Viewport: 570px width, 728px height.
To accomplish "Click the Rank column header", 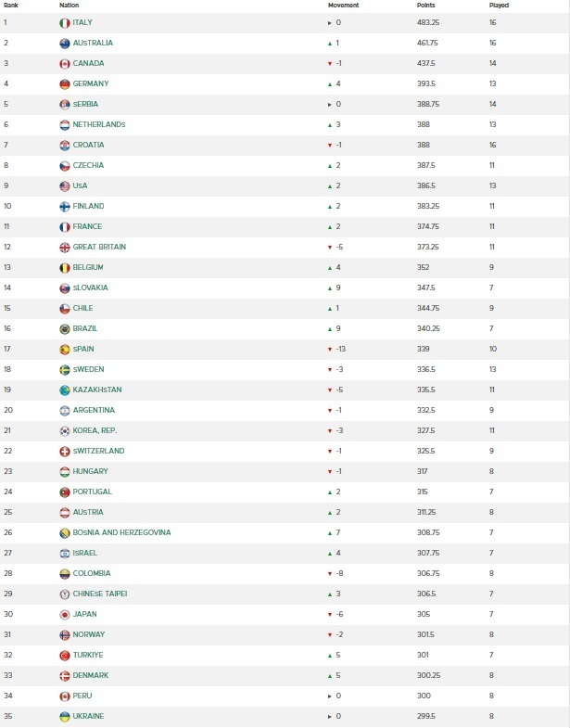I will (11, 5).
